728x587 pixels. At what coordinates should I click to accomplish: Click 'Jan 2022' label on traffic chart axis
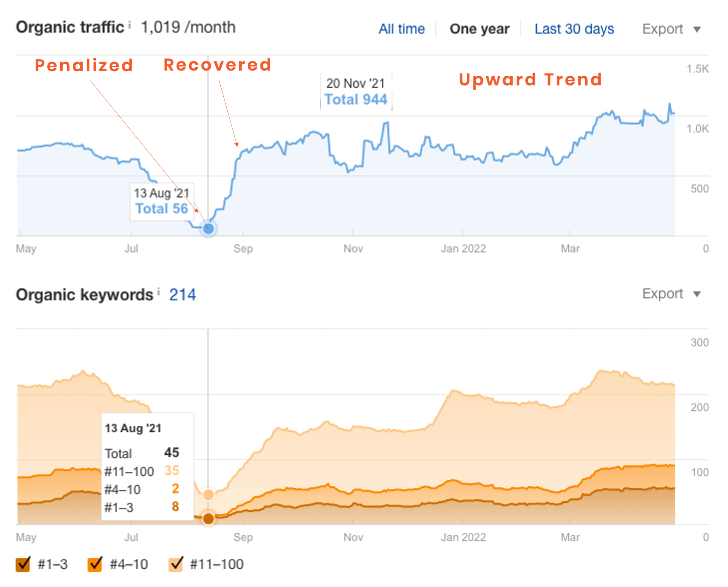click(x=463, y=249)
